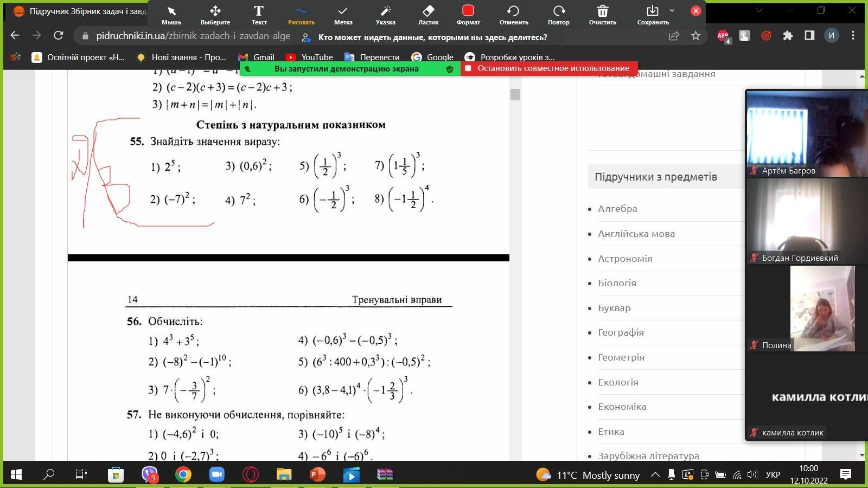Choose the Выберите move tool

(x=215, y=15)
